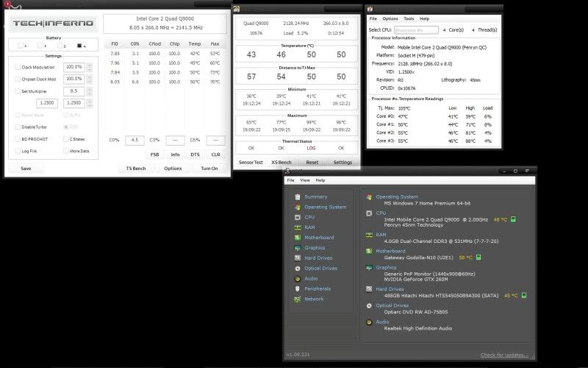Select Battery profile 2 radio button

40,46
